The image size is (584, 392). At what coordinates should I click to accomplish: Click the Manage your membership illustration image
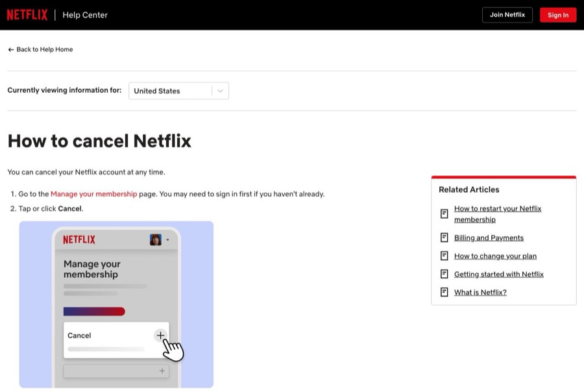[x=116, y=304]
